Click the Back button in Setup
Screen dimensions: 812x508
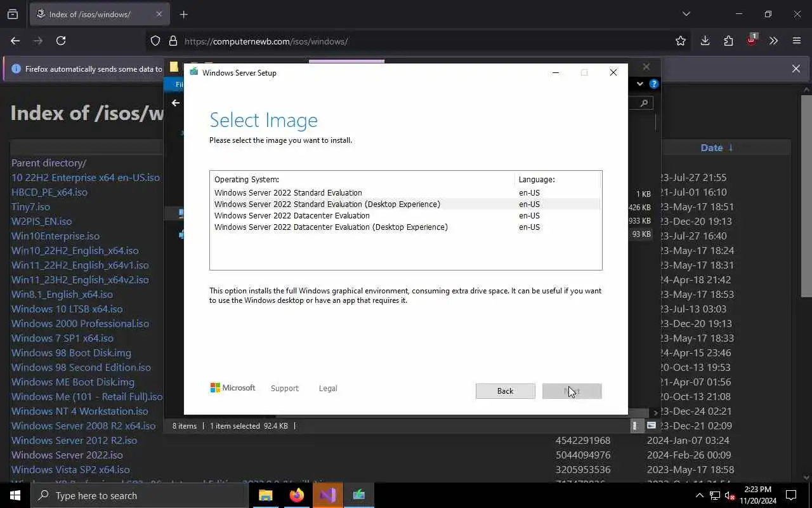[x=506, y=391]
